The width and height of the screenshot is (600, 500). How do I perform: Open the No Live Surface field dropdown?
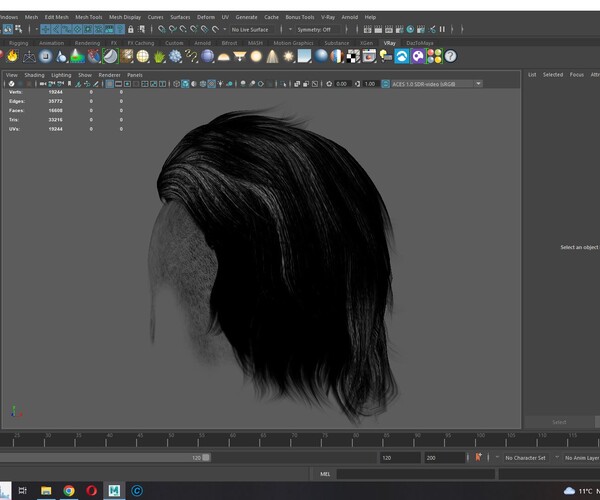coord(253,29)
